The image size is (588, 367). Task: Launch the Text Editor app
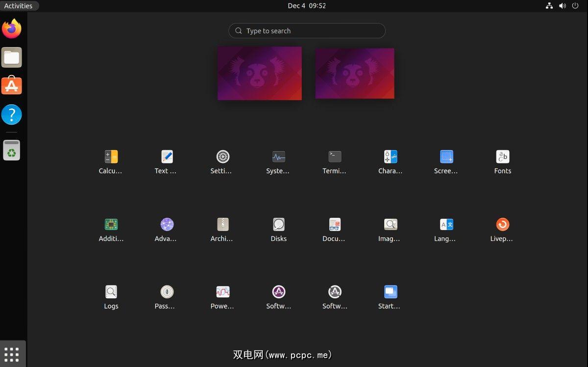(x=167, y=157)
